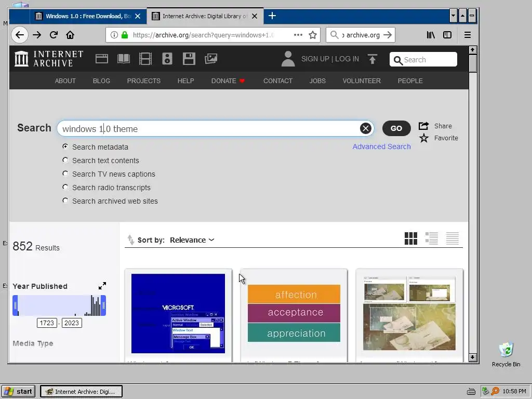Close the Windows 1.0 tab

(138, 16)
